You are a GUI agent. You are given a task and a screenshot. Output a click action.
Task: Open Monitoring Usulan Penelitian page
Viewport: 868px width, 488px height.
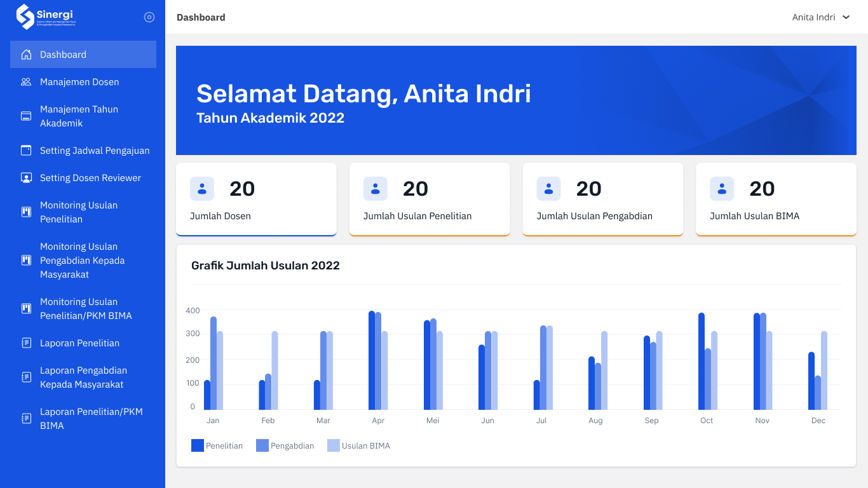(83, 212)
